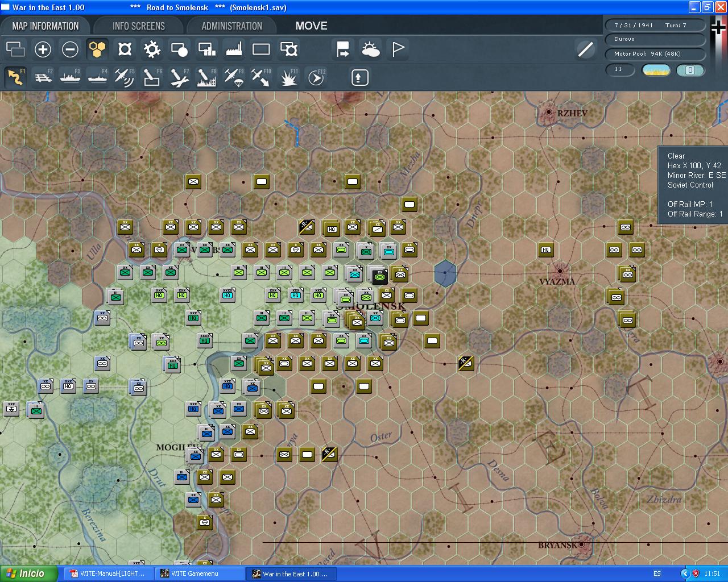Select Air Transport mode (F9)
This screenshot has height=582, width=728.
point(234,77)
